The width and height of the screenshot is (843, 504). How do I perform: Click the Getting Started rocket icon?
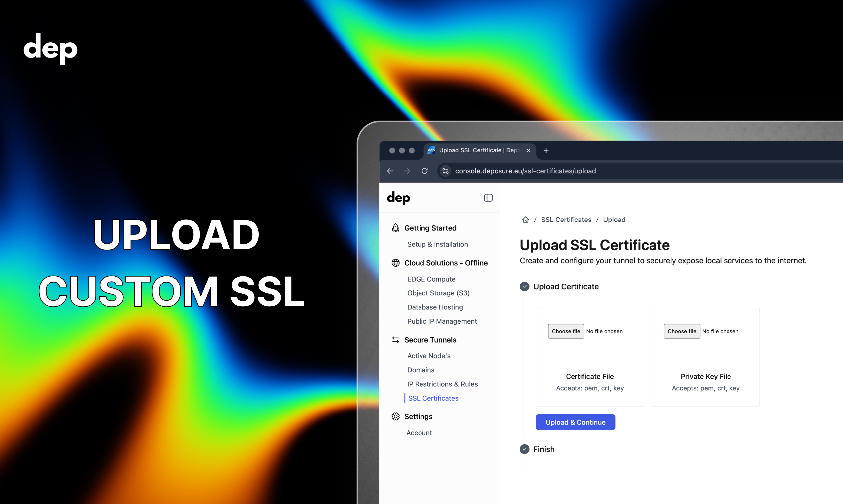tap(395, 228)
